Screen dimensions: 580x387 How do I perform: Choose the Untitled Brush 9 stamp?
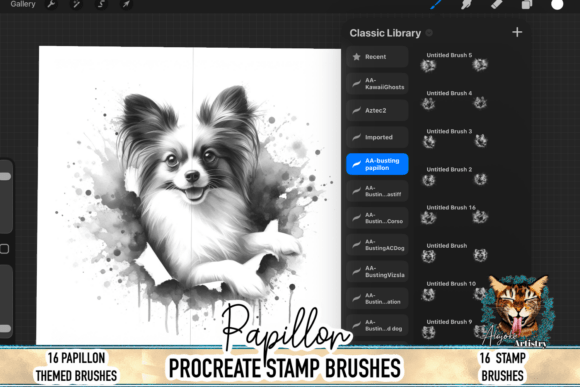[454, 329]
